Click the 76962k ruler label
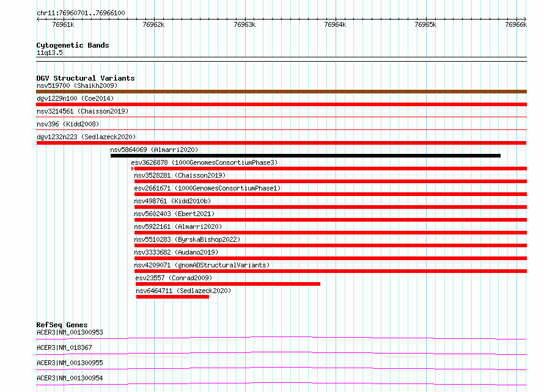544x392 pixels. click(153, 24)
